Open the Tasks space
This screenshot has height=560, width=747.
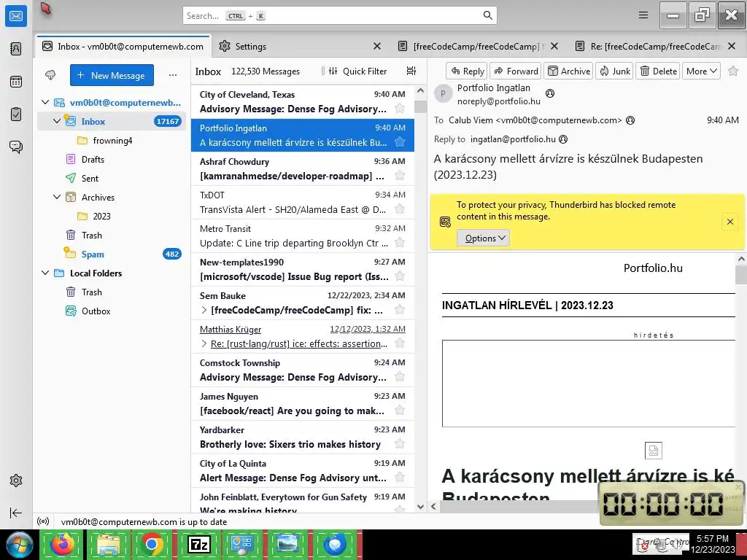coord(16,114)
